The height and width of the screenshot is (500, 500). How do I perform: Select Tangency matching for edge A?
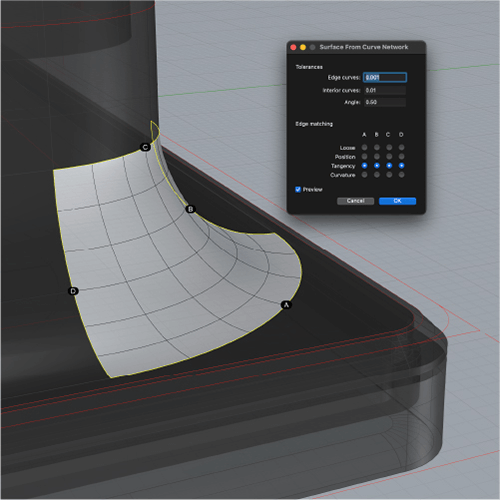pos(364,166)
